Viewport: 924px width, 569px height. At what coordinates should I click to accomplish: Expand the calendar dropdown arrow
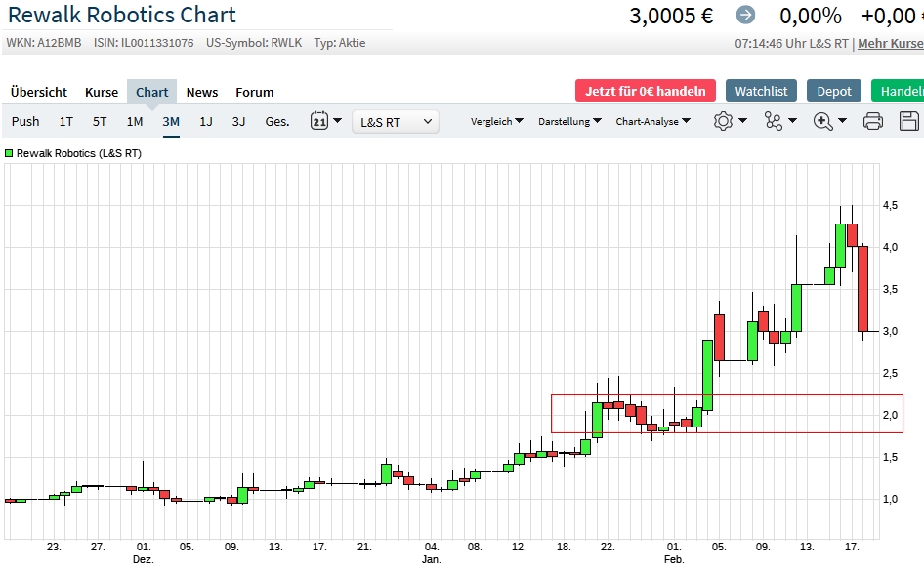(x=337, y=121)
